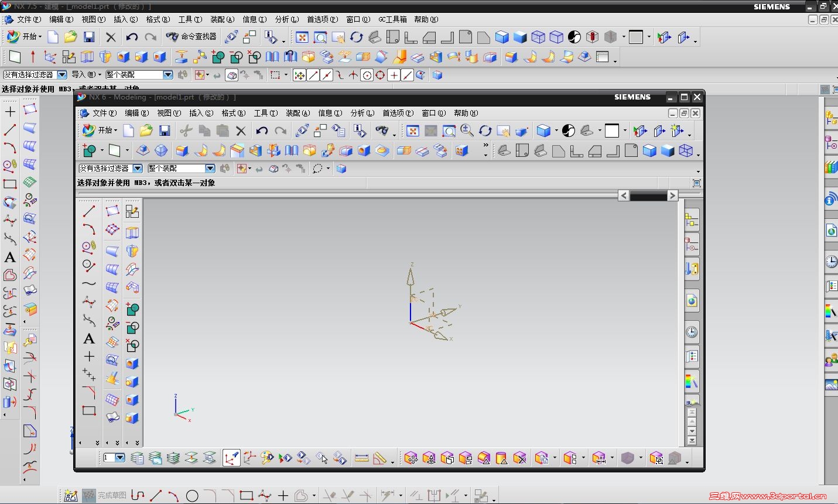Screen dimensions: 838x504
Task: Select the Profile tool in NX 7.5 sketch toolbar
Action: point(138,496)
